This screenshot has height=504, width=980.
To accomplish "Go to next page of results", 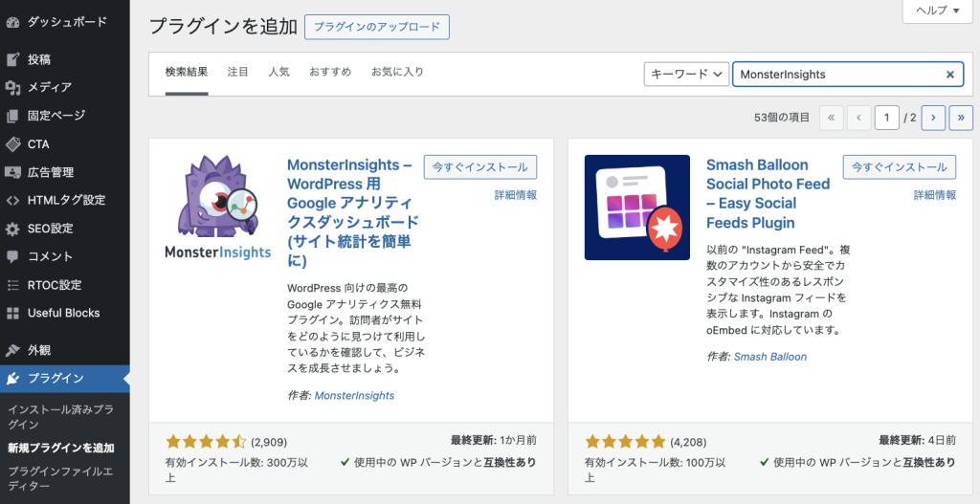I will (933, 118).
